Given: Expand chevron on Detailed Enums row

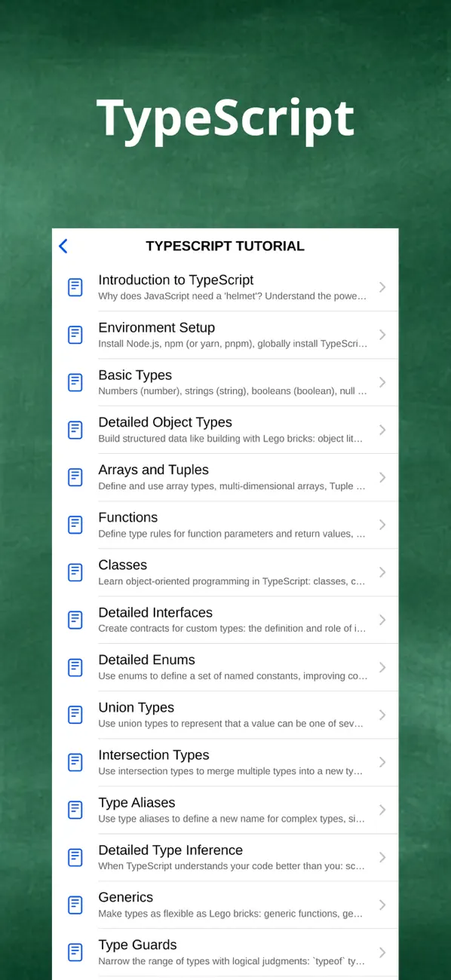Looking at the screenshot, I should [382, 667].
